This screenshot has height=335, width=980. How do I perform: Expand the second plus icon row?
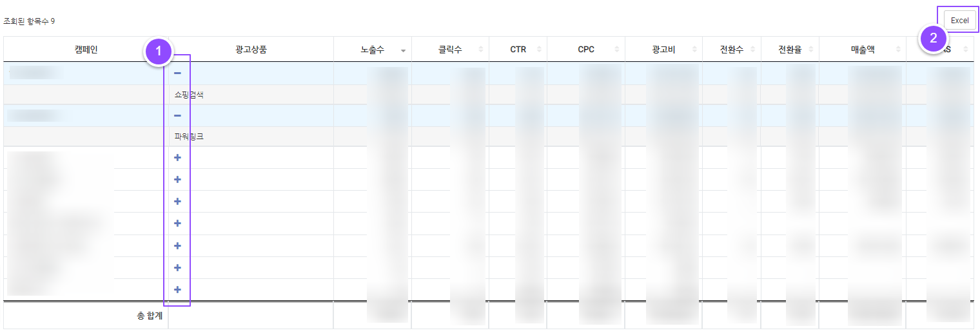pos(177,180)
